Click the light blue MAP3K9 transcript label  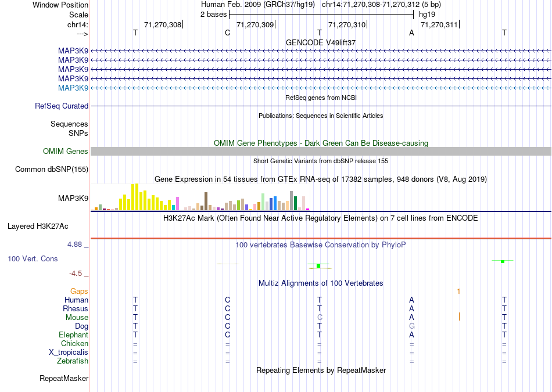tap(73, 88)
